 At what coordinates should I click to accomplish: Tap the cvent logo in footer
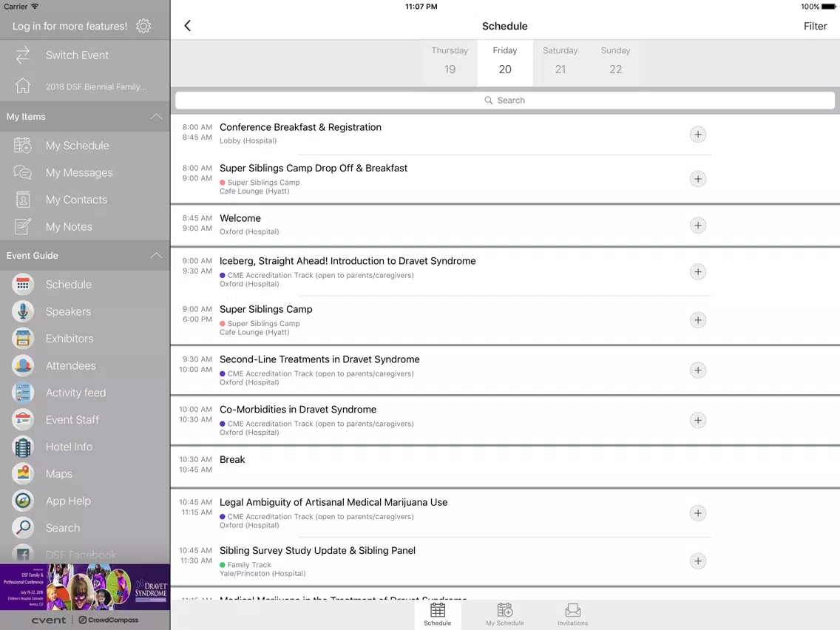point(49,620)
